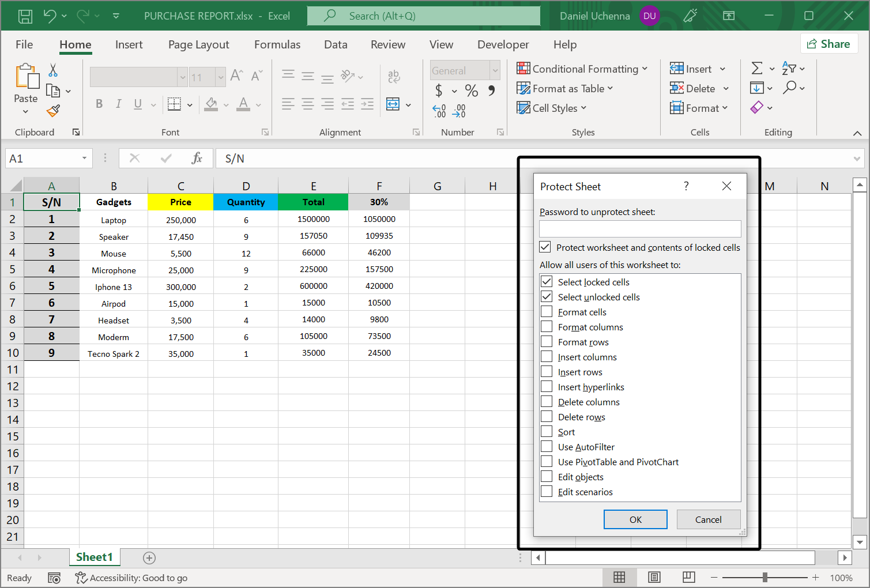
Task: Apply italic formatting
Action: click(118, 104)
